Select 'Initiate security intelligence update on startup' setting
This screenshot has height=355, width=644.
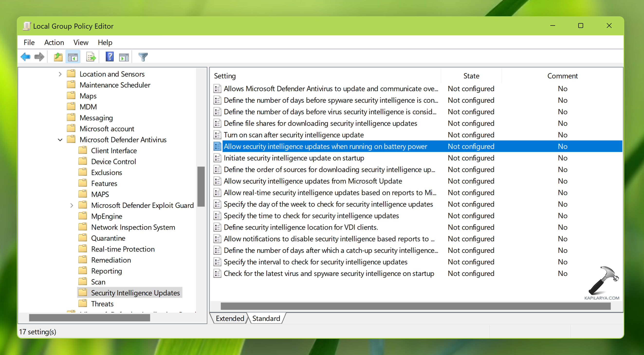pos(294,158)
